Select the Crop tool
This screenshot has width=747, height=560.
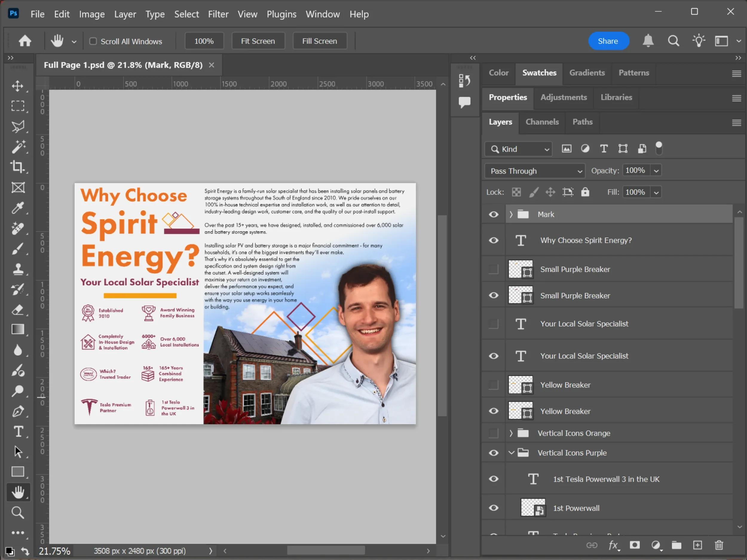(18, 167)
